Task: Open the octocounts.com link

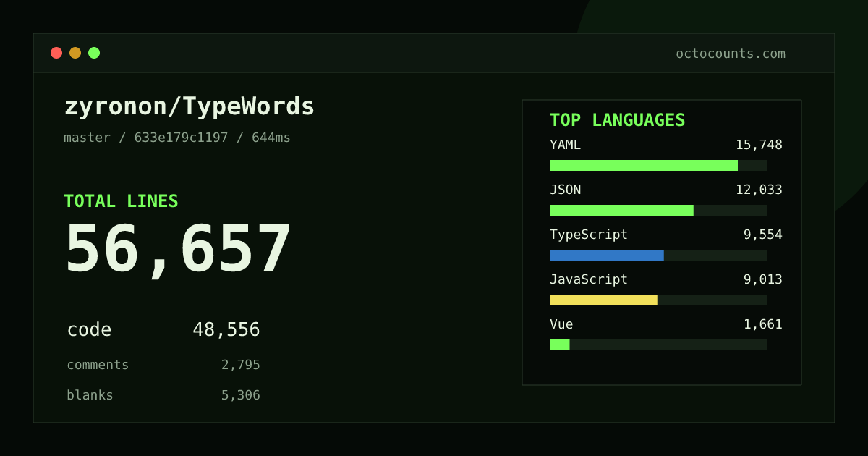Action: pos(731,54)
